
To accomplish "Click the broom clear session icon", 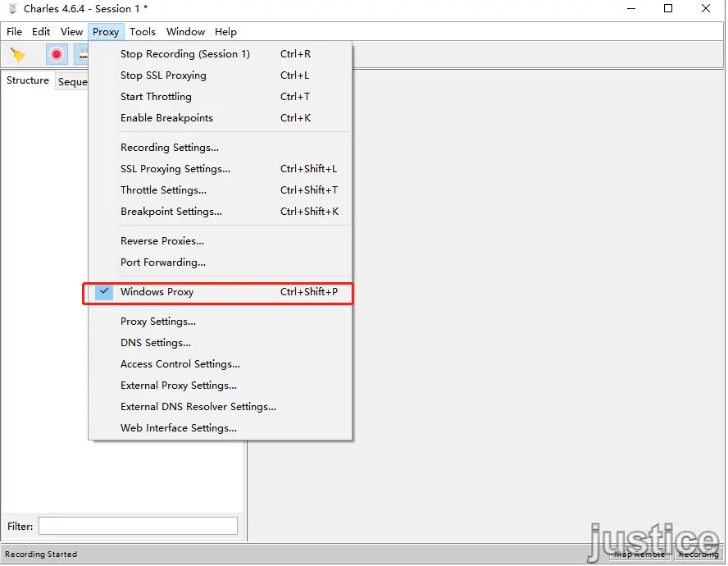I will (18, 55).
